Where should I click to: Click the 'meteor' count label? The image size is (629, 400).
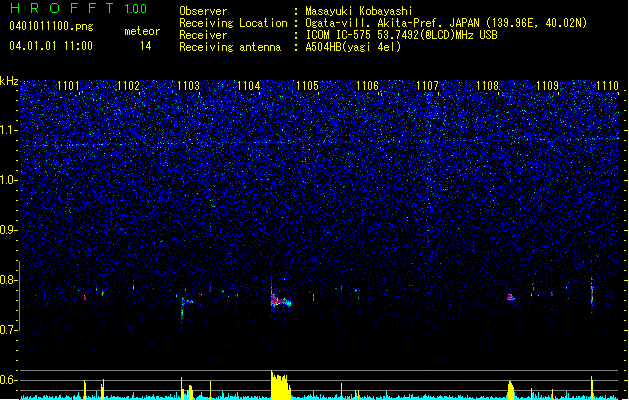click(142, 31)
